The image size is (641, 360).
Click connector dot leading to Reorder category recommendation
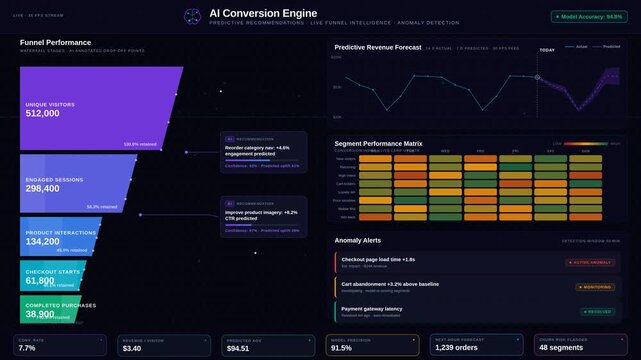point(186,152)
